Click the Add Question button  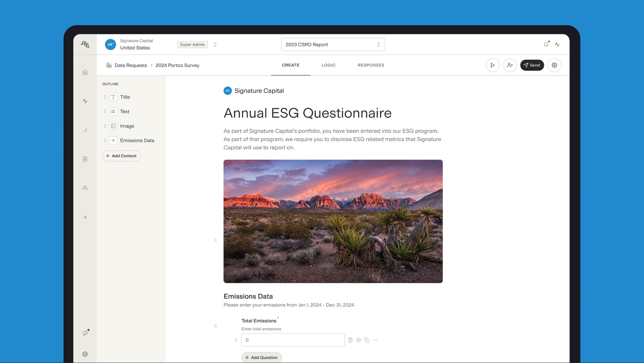click(261, 357)
